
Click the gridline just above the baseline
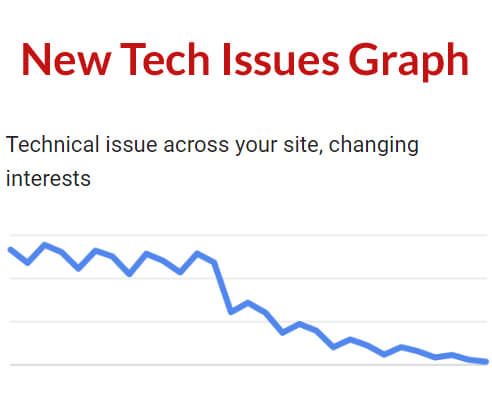click(249, 322)
